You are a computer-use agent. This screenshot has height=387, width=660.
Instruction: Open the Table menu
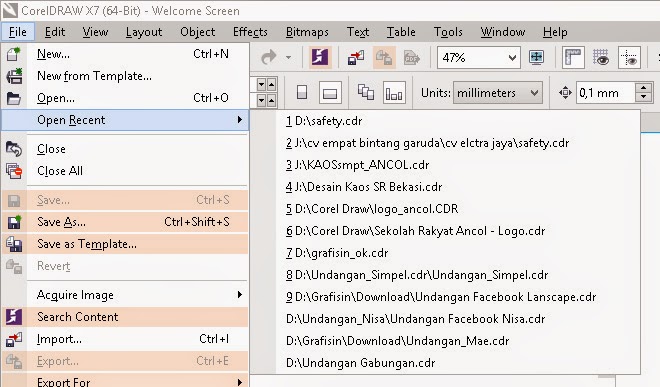tap(401, 32)
